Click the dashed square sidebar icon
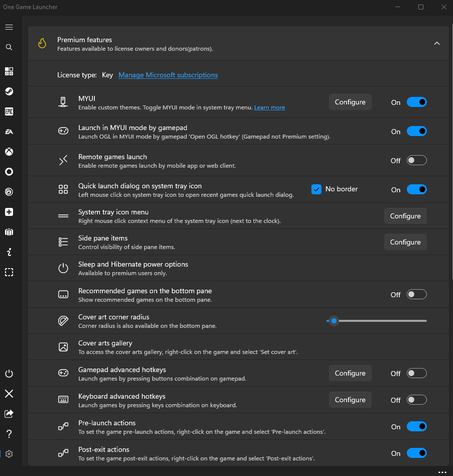 pyautogui.click(x=9, y=272)
